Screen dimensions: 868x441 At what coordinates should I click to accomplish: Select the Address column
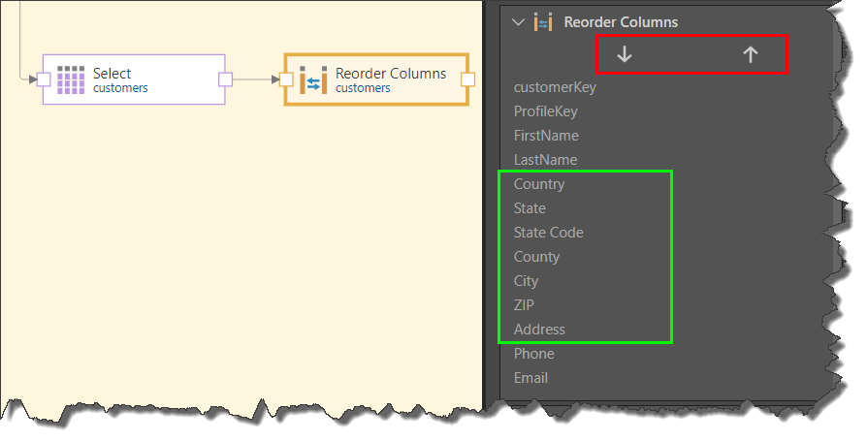click(539, 330)
